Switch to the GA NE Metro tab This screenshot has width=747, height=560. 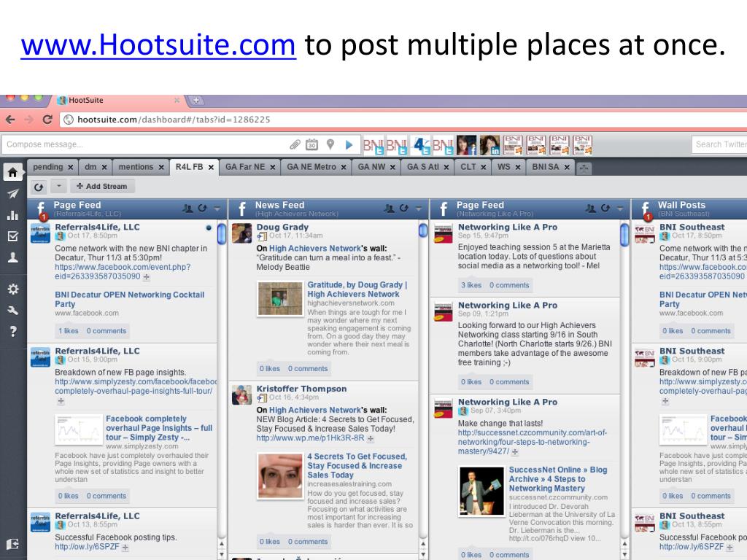coord(311,167)
